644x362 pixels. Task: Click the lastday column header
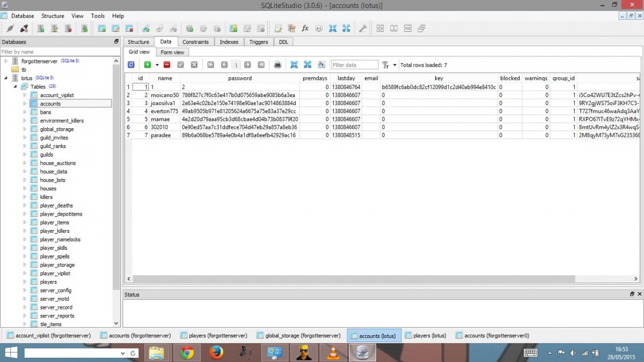tap(346, 78)
